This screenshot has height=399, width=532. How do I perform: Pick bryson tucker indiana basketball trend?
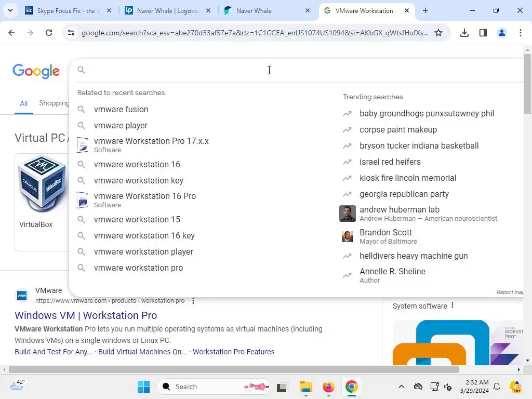(x=419, y=145)
